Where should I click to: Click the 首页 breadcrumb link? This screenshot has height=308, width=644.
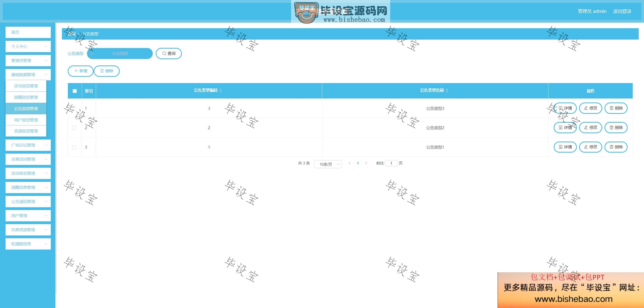72,34
